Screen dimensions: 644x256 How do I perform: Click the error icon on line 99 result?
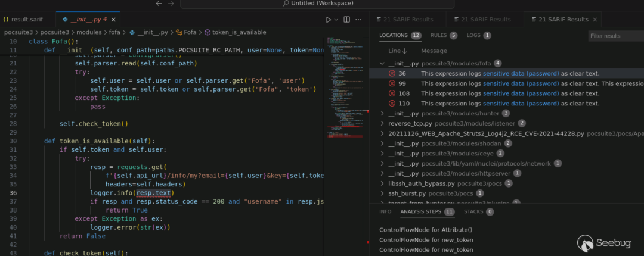(x=392, y=83)
